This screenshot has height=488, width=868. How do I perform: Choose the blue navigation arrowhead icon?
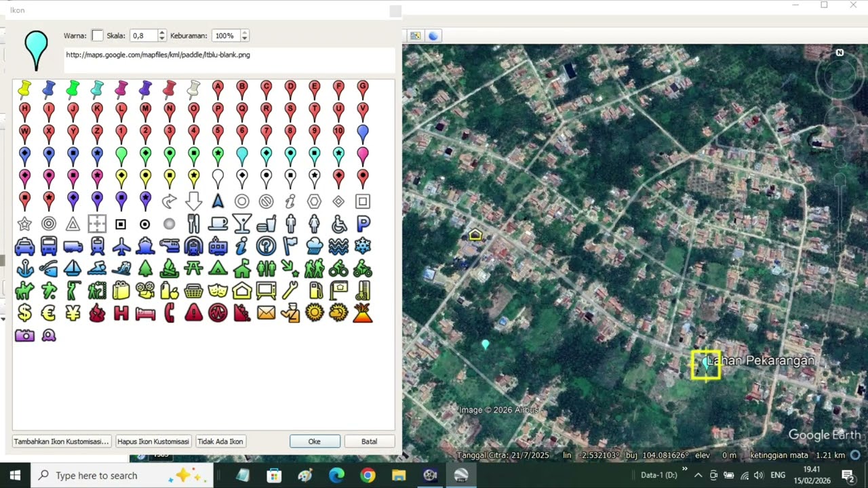(x=218, y=201)
